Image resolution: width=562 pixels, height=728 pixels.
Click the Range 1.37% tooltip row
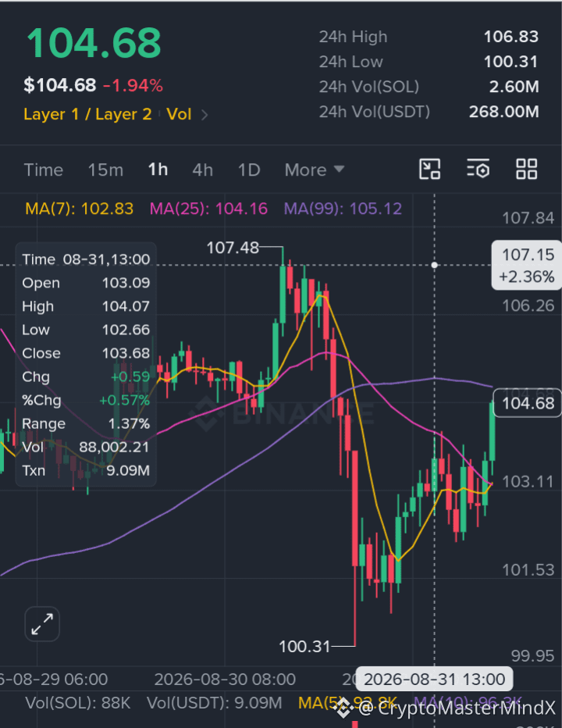[x=86, y=424]
